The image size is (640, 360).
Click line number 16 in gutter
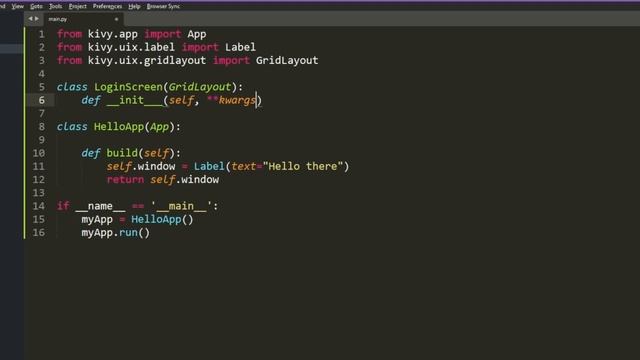pyautogui.click(x=39, y=232)
